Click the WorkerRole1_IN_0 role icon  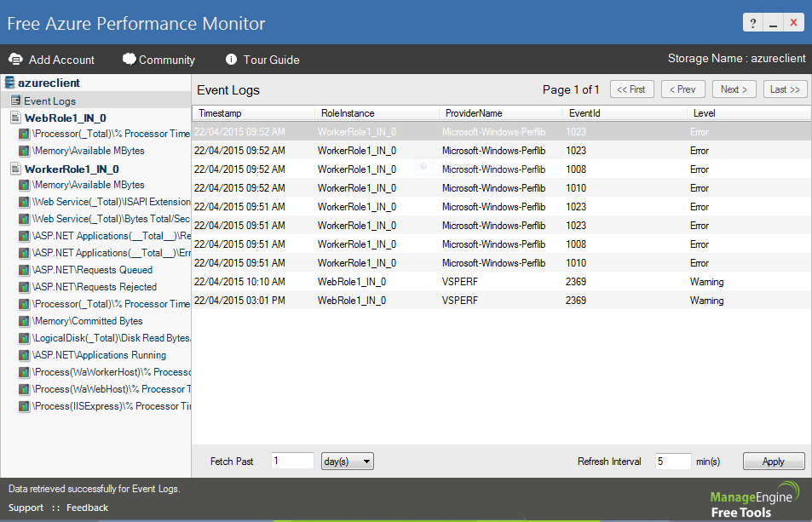point(16,169)
